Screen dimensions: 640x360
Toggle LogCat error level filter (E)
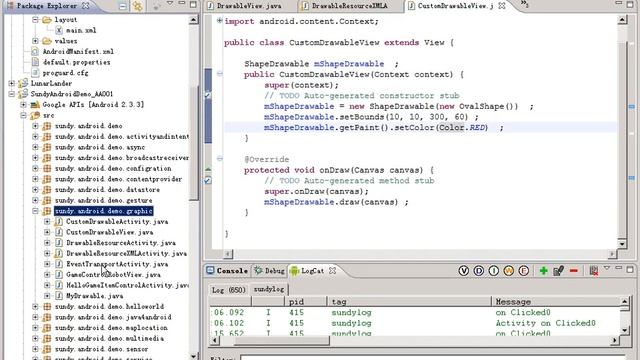524,271
